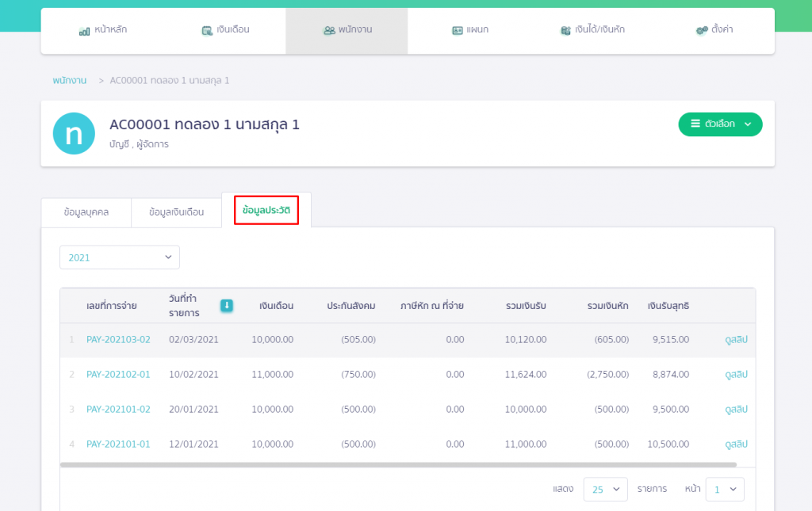The width and height of the screenshot is (812, 511).
Task: Open the ตั้งค่า settings menu
Action: pos(714,30)
